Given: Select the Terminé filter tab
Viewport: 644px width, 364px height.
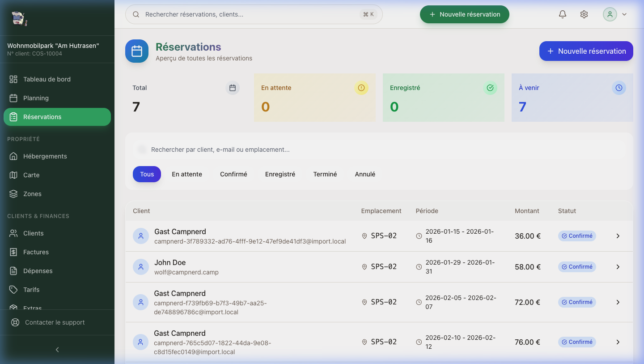Looking at the screenshot, I should [x=325, y=174].
